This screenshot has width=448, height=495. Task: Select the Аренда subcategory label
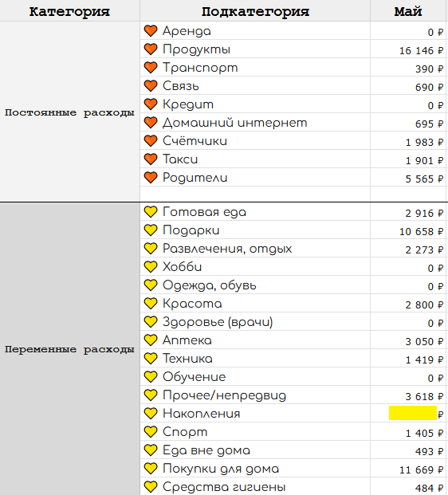coord(187,31)
